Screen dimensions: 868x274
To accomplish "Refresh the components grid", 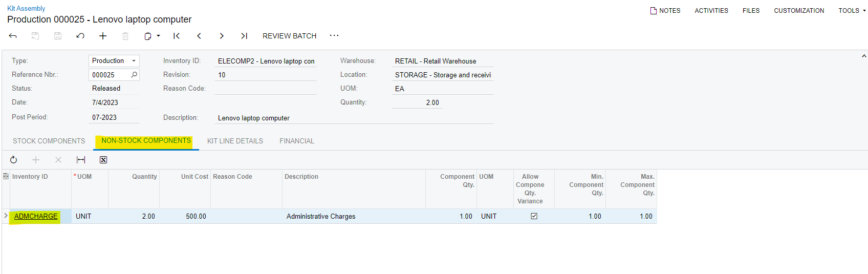I will pos(14,160).
